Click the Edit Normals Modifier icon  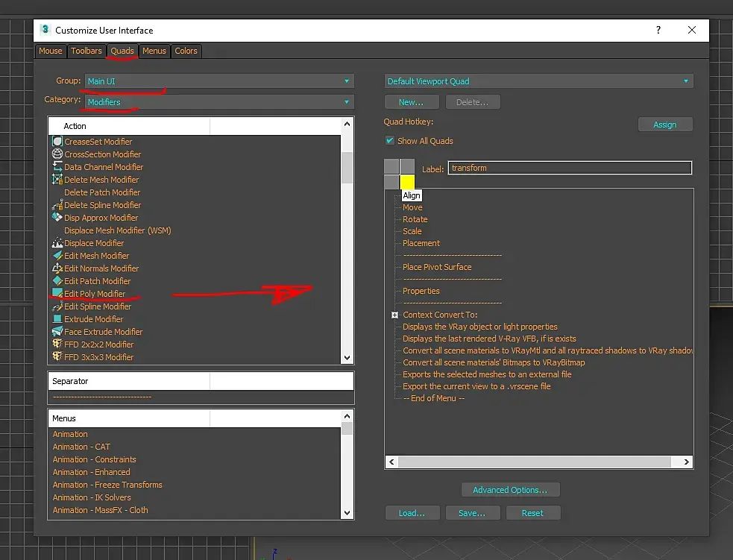[57, 268]
